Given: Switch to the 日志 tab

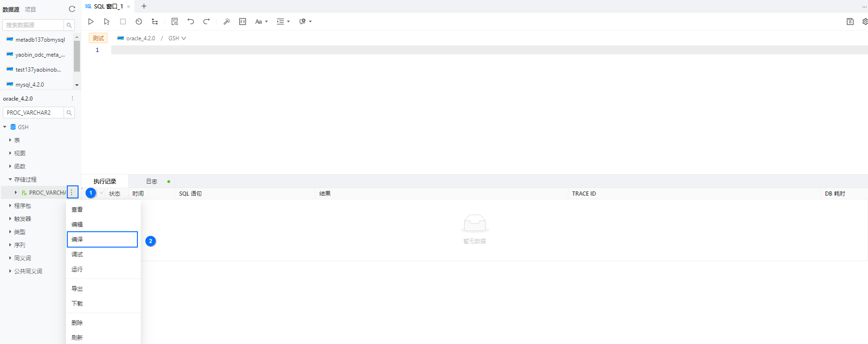Looking at the screenshot, I should (151, 181).
